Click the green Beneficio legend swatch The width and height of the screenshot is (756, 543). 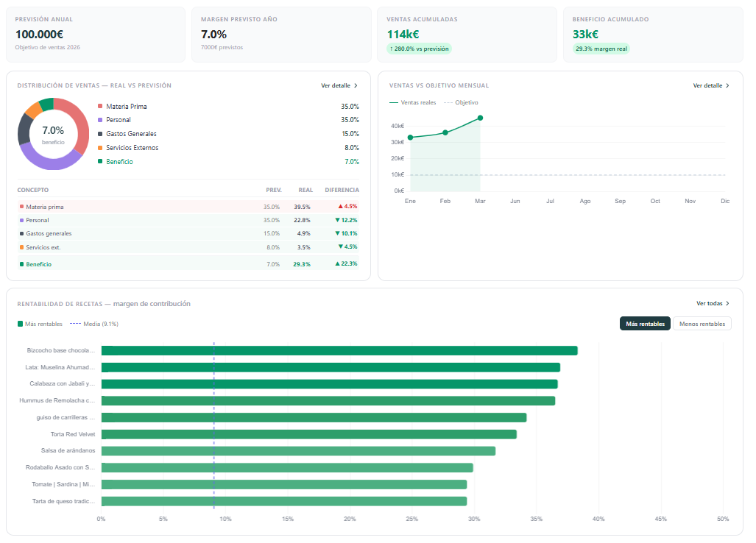[x=100, y=161]
